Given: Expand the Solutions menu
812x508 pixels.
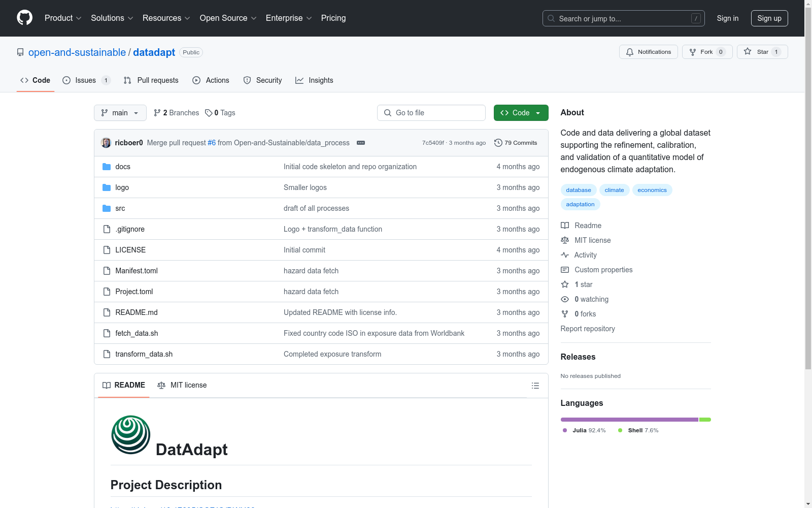Looking at the screenshot, I should 112,18.
